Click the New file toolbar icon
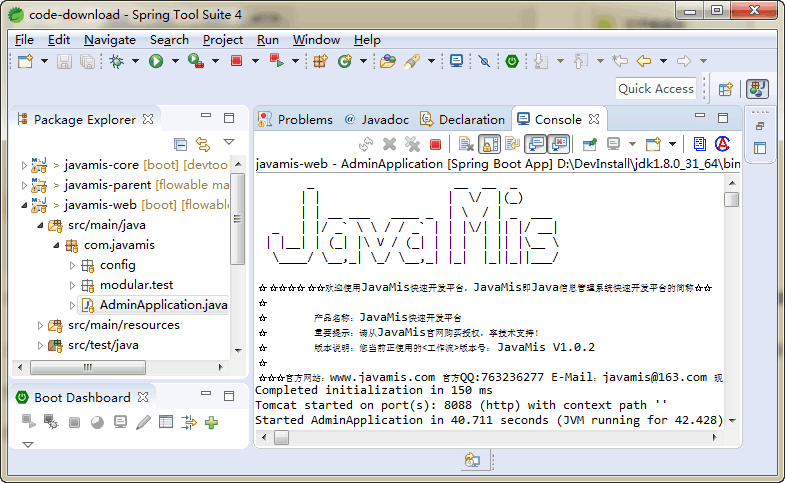Viewport: 785px width, 483px height. (25, 61)
